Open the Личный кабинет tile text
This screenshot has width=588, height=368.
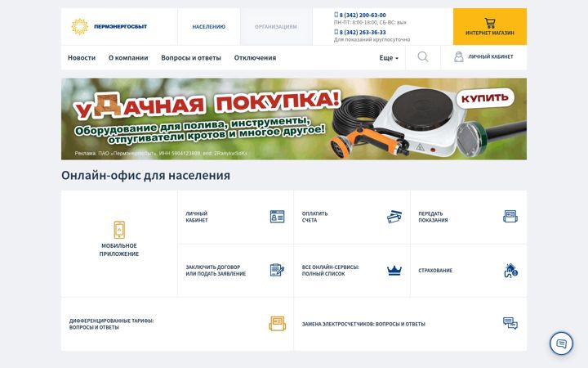point(197,217)
